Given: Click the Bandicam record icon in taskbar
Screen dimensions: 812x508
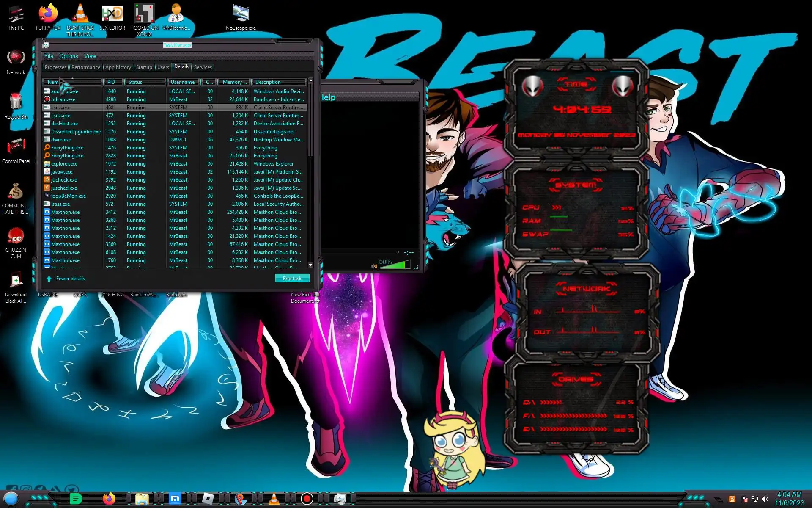Looking at the screenshot, I should [x=307, y=499].
